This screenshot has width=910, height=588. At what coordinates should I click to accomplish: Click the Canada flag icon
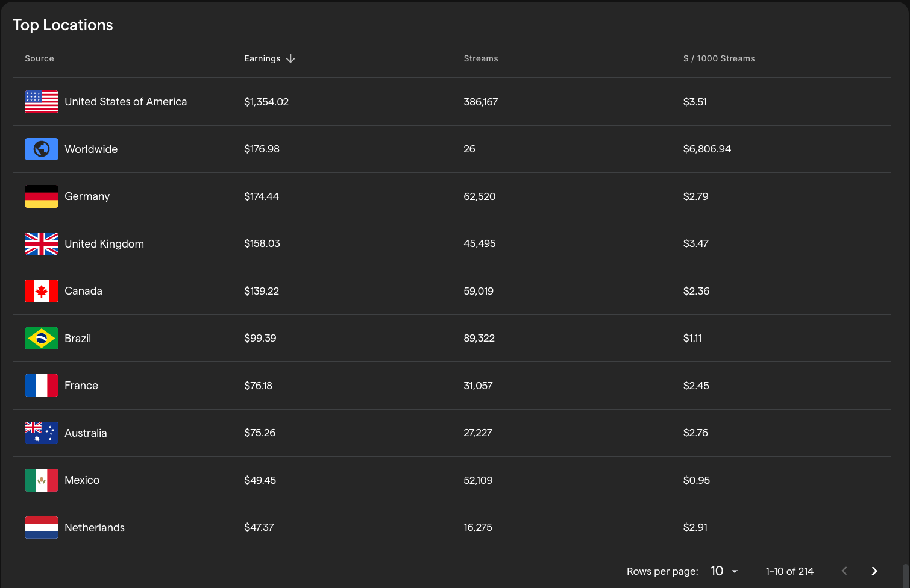[x=42, y=291]
